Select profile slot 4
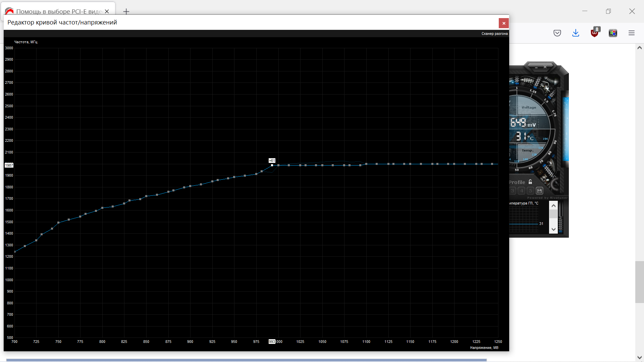This screenshot has width=644, height=362. [x=521, y=191]
